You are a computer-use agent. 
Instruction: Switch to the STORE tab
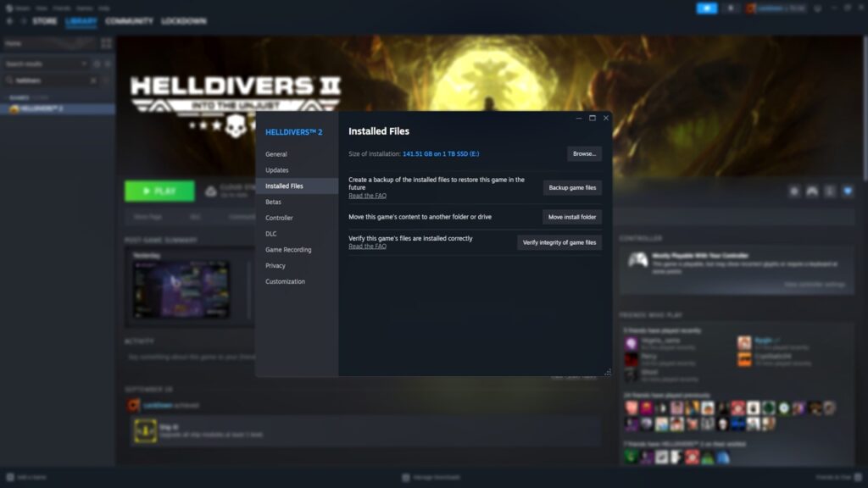[44, 21]
